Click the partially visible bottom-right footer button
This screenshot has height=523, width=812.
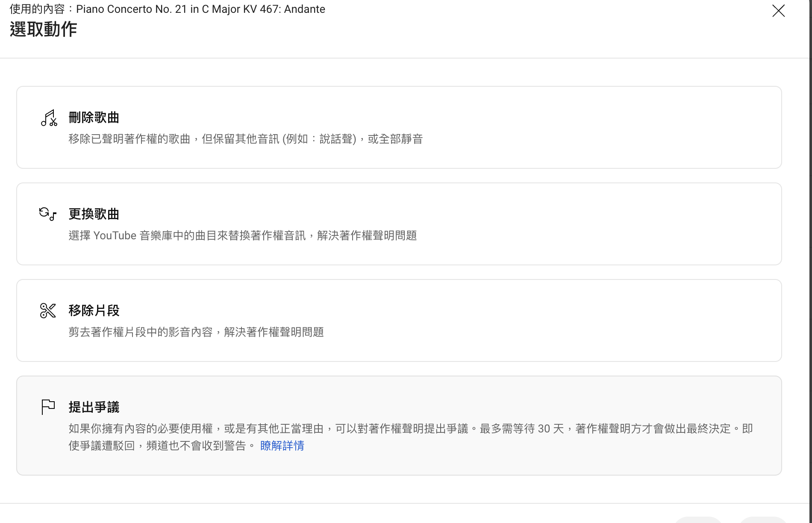763,520
